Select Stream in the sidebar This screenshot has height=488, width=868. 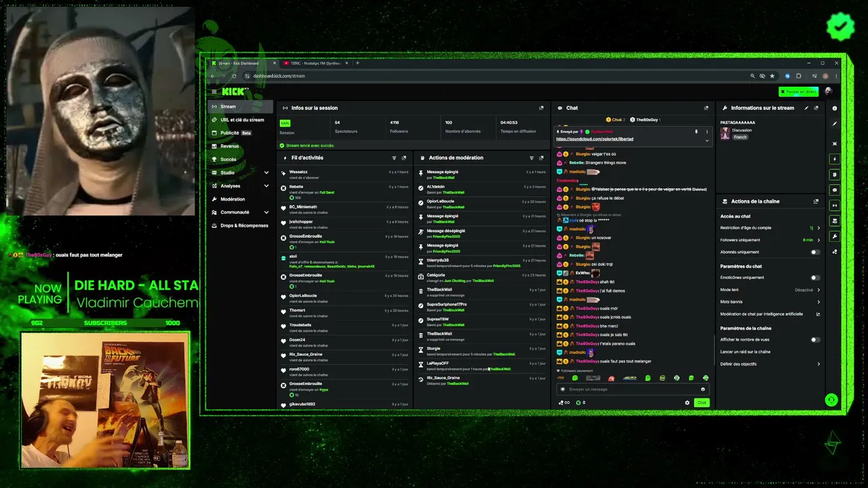click(x=240, y=106)
